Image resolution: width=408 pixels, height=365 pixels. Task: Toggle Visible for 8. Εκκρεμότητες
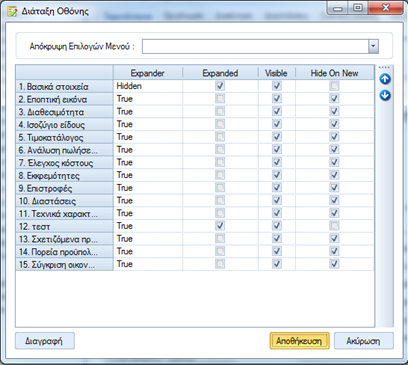[x=277, y=175]
